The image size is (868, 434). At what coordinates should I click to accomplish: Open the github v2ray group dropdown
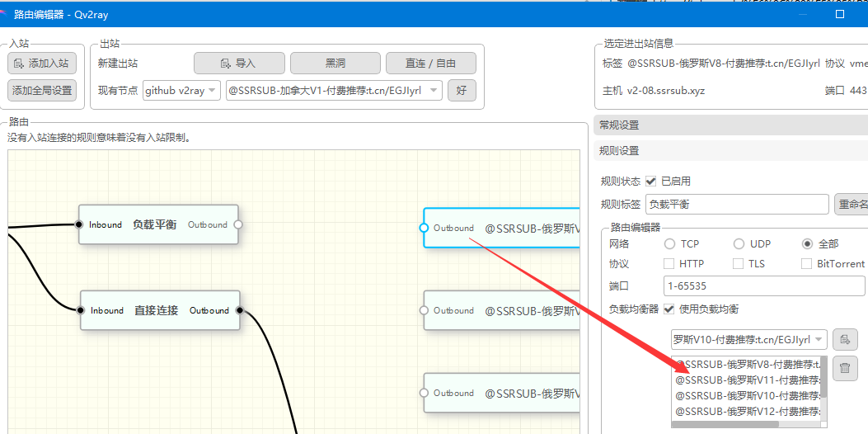tap(181, 90)
